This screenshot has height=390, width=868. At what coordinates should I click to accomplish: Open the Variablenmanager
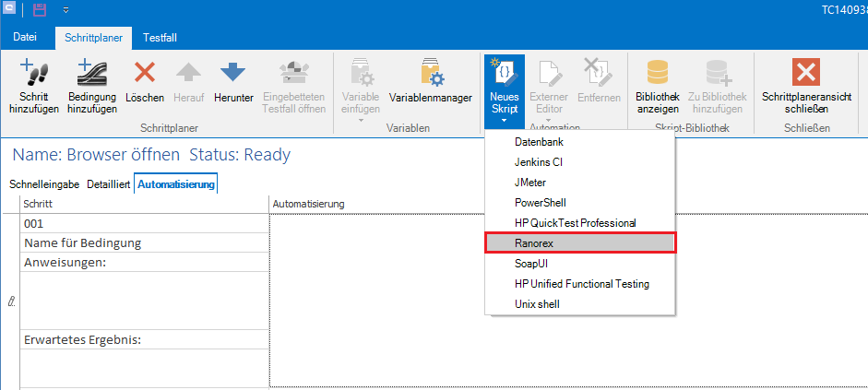tap(430, 74)
